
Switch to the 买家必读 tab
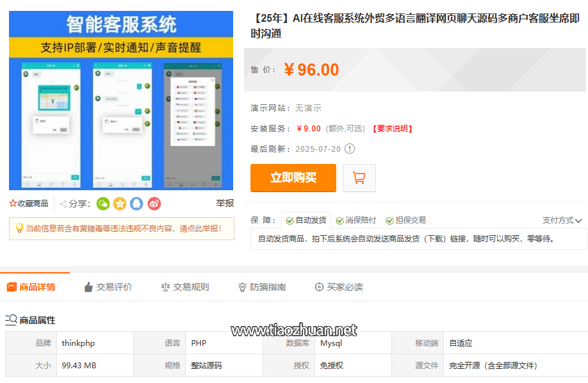[339, 287]
